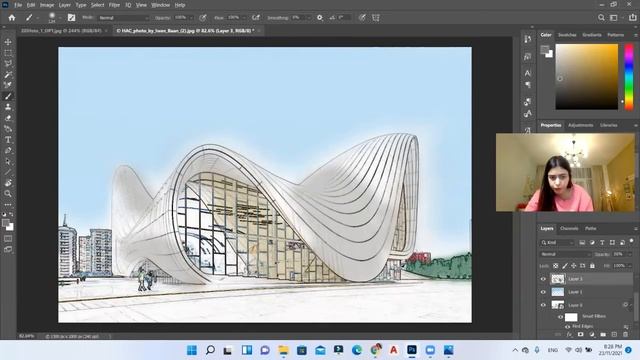The image size is (640, 360).
Task: Toggle lock image pixels brush icon
Action: 564,266
